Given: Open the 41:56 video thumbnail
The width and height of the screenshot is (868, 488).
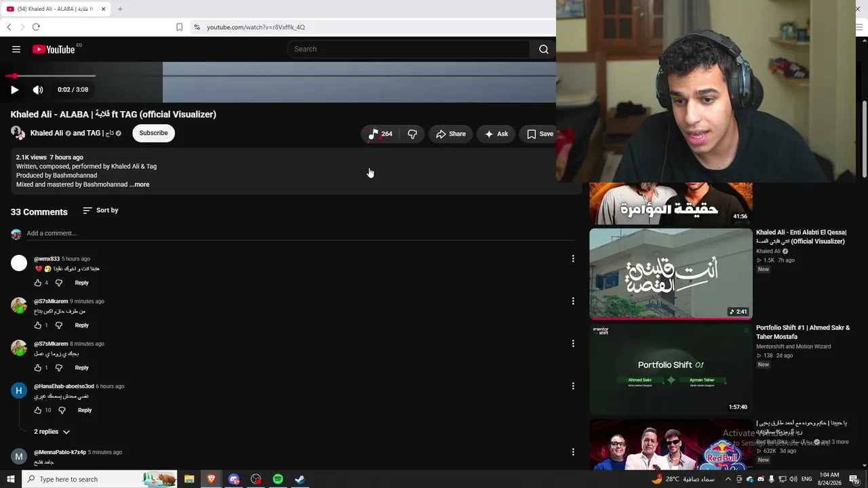Looking at the screenshot, I should (671, 203).
